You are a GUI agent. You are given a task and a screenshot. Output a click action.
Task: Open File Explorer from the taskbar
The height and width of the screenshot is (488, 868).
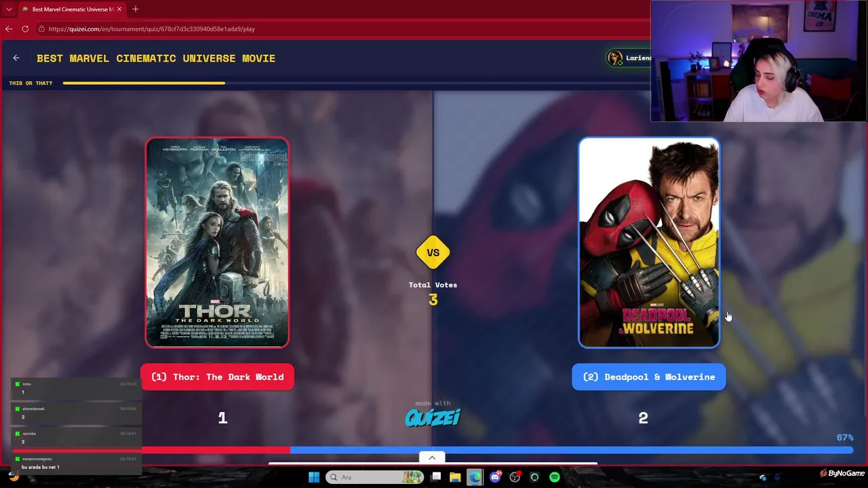pos(455,477)
